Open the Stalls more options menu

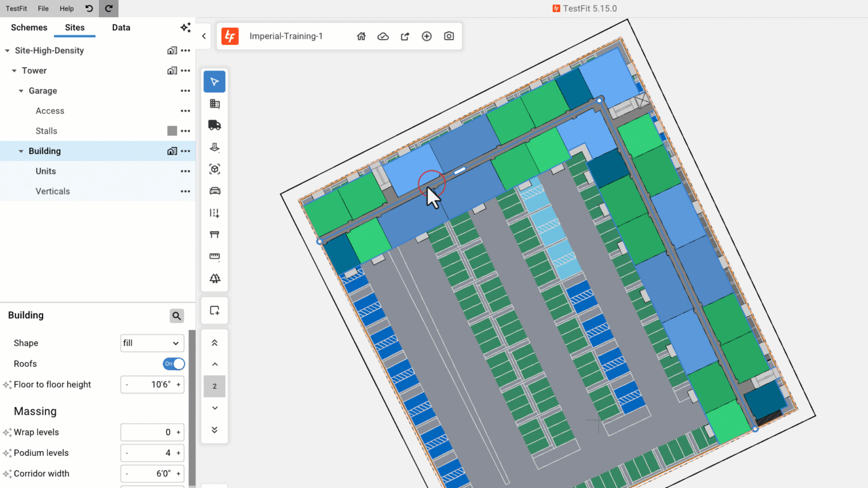[x=185, y=131]
